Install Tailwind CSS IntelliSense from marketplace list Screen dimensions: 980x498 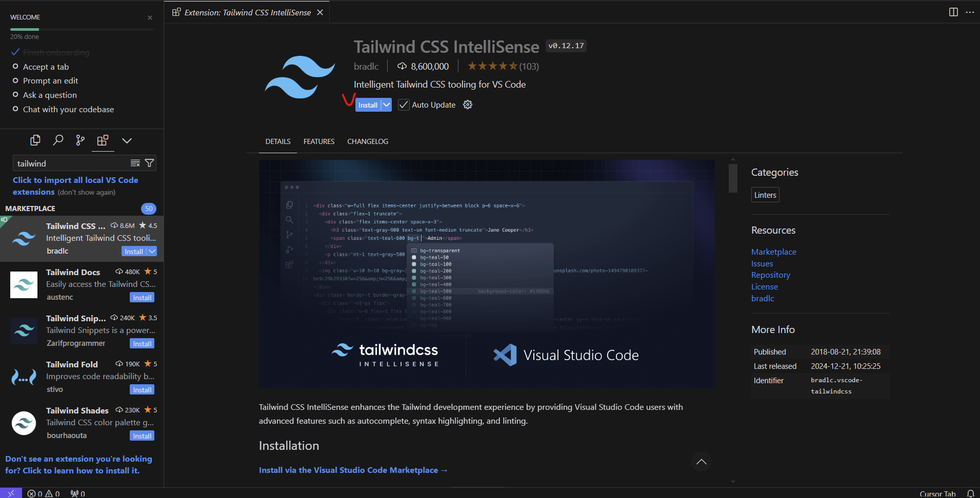pos(134,252)
